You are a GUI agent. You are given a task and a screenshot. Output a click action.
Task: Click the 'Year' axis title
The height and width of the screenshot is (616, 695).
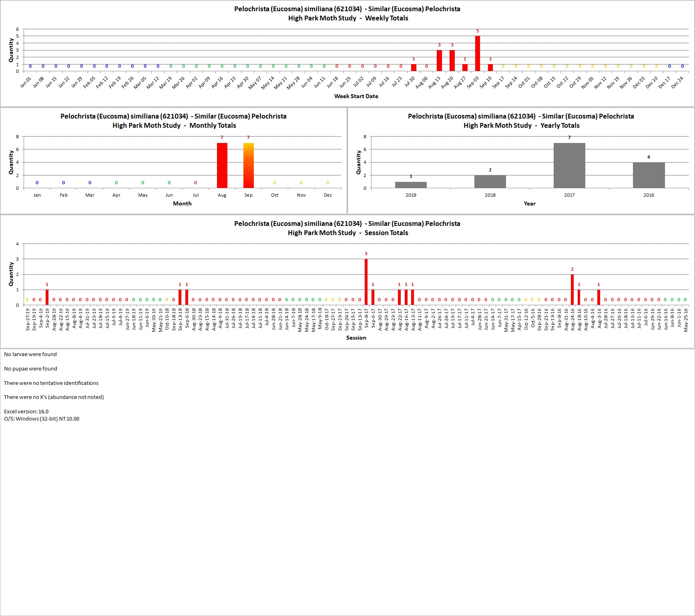point(530,203)
